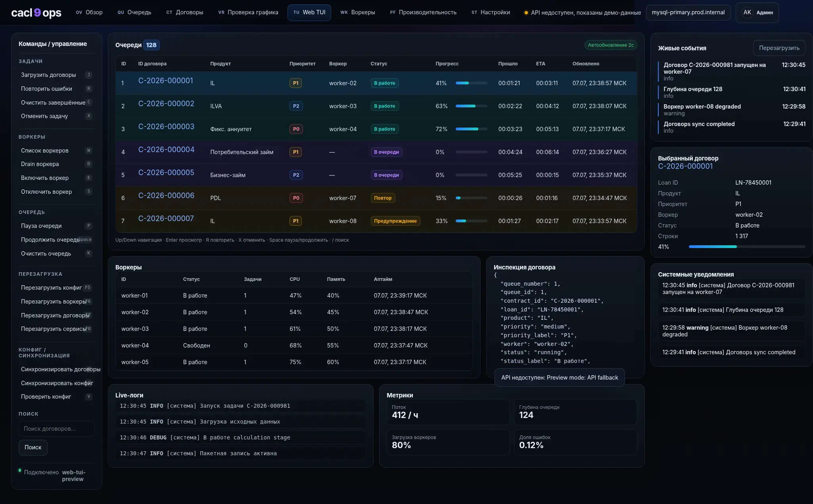Click the P0 priority badge of C-2026-000003
This screenshot has height=504, width=813.
[x=296, y=129]
